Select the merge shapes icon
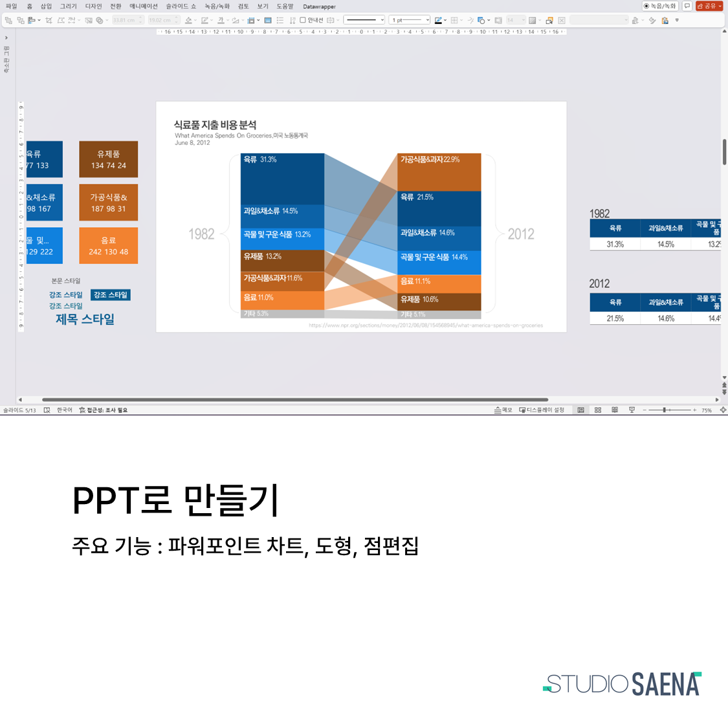The width and height of the screenshot is (728, 728). pos(100,21)
